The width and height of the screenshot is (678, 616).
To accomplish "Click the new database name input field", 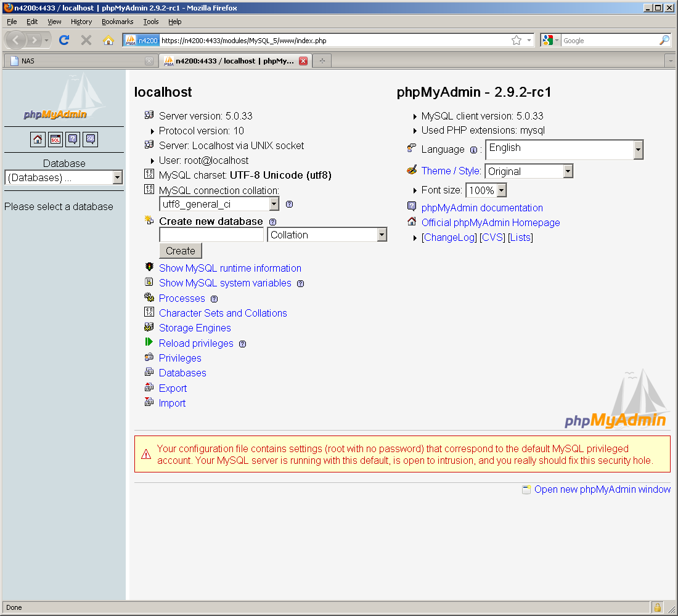I will click(211, 235).
